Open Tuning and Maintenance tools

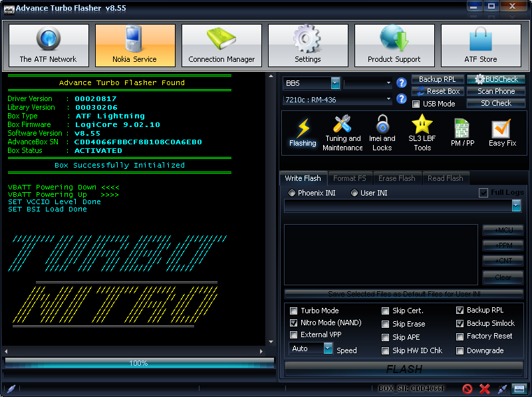pyautogui.click(x=342, y=133)
